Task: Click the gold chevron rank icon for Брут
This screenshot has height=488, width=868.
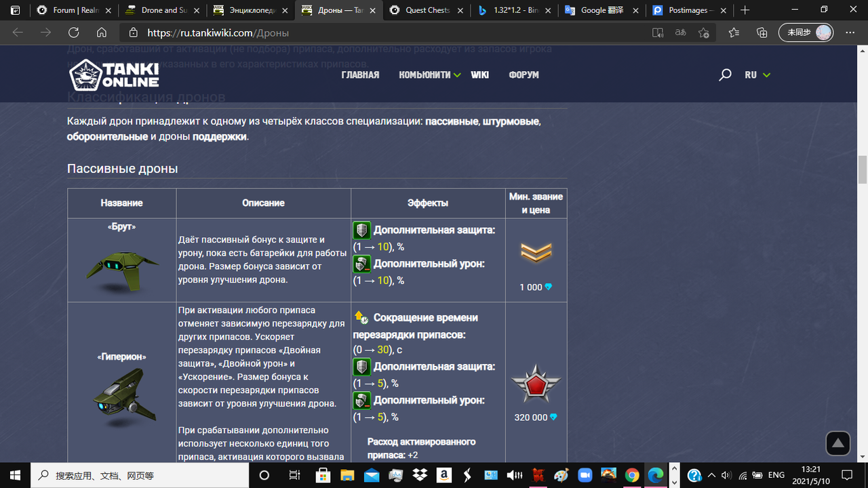Action: 536,253
